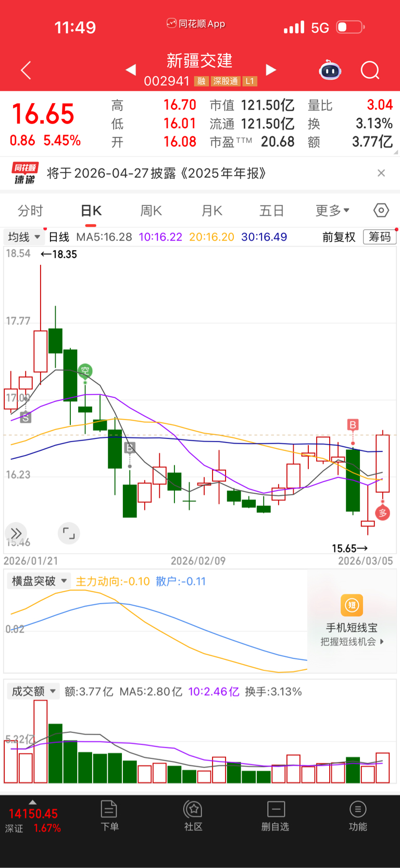Image resolution: width=400 pixels, height=868 pixels.
Task: Tap the back arrow icon
Action: pos(26,70)
